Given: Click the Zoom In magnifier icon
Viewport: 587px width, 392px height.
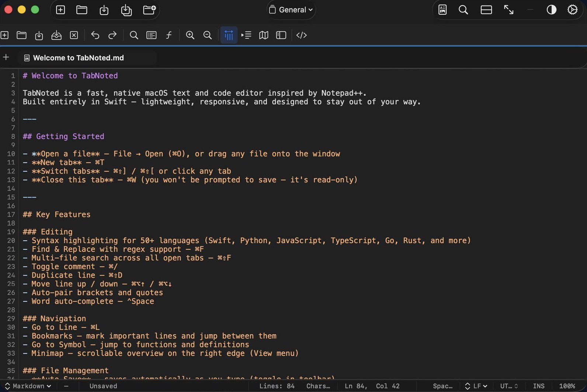Looking at the screenshot, I should pos(190,35).
